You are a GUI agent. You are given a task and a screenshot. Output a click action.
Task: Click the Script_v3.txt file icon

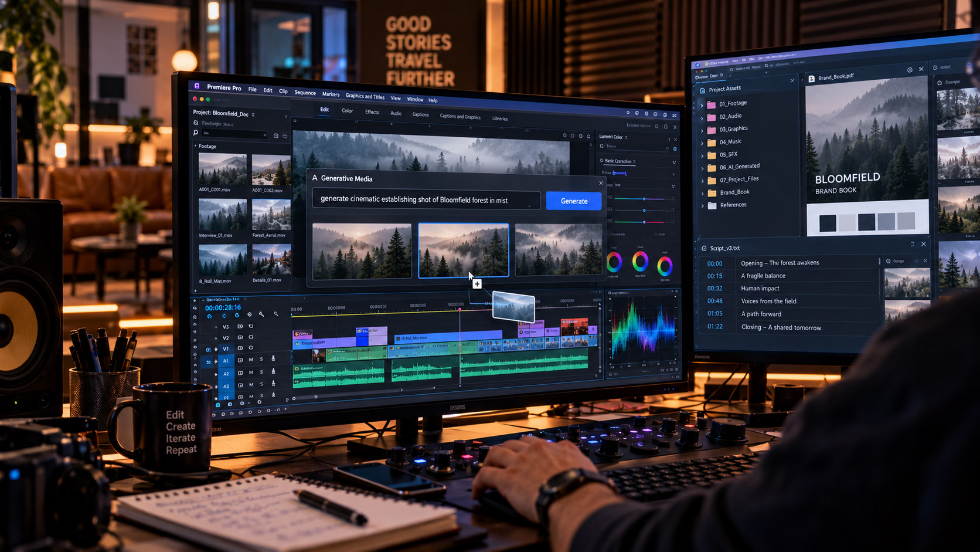pos(704,248)
